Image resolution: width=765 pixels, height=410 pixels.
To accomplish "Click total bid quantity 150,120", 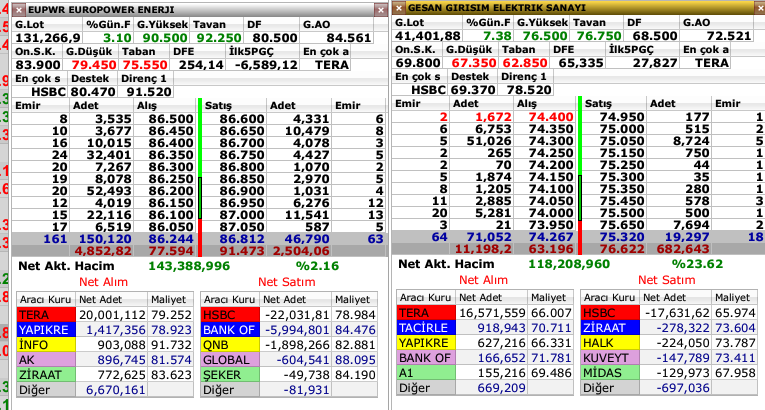I will 105,239.
